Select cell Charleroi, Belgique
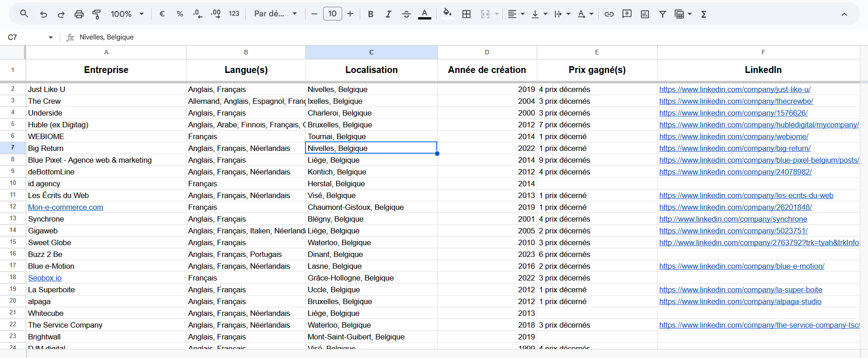 (x=372, y=113)
